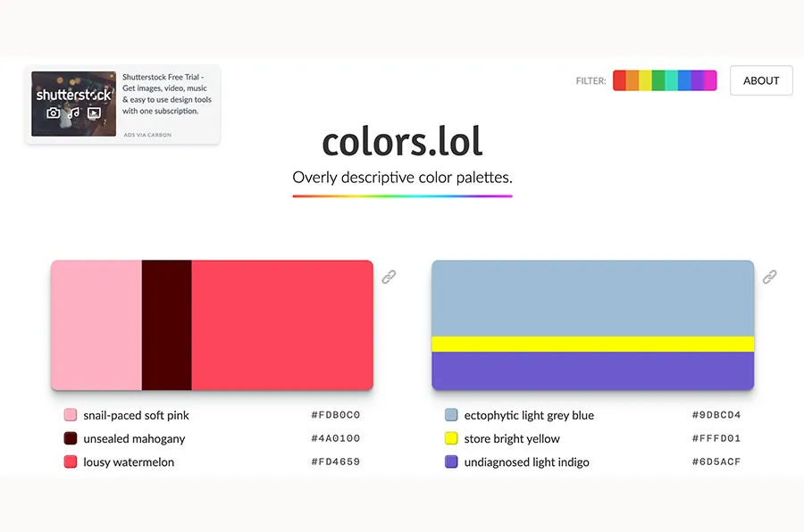Click the colors.lol title heading

click(402, 143)
